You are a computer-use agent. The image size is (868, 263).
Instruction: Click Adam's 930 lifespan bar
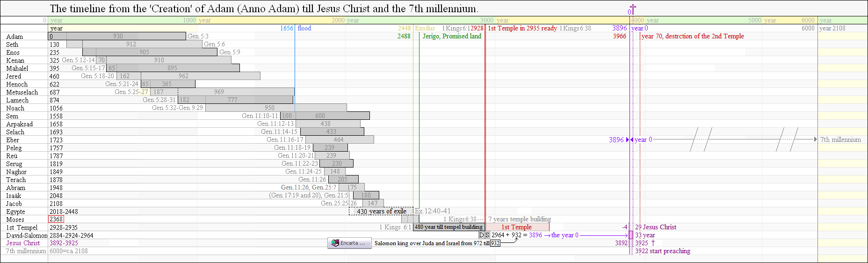[118, 36]
